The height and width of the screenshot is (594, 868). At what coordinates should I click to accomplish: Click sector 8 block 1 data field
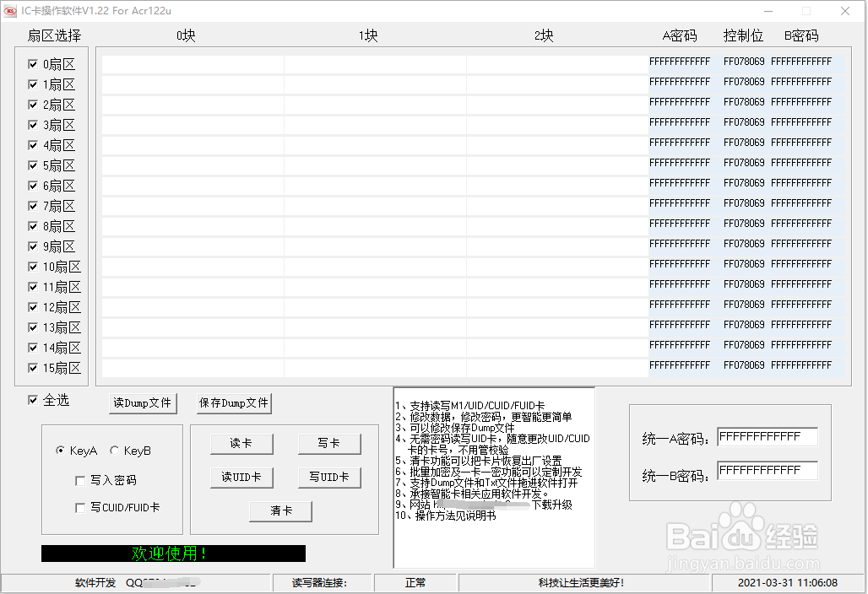376,226
